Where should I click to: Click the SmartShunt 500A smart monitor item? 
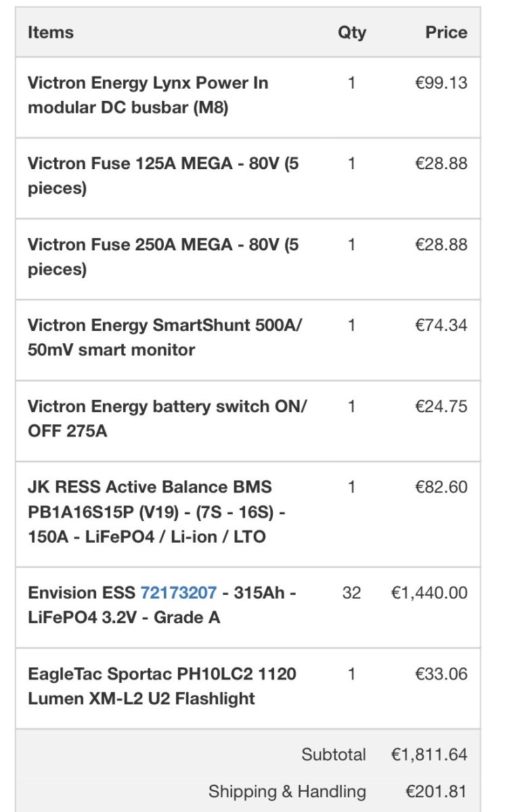click(164, 338)
